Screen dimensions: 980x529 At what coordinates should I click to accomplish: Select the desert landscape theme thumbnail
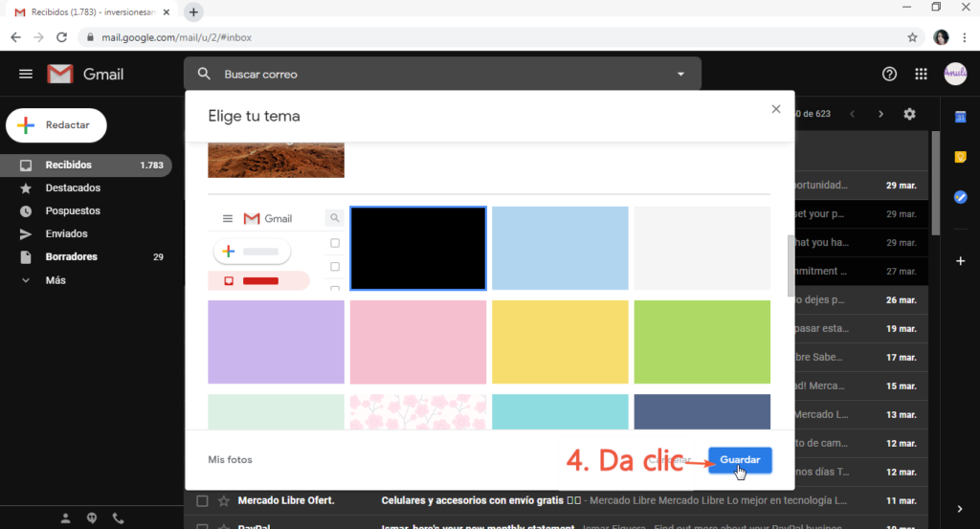tap(277, 160)
